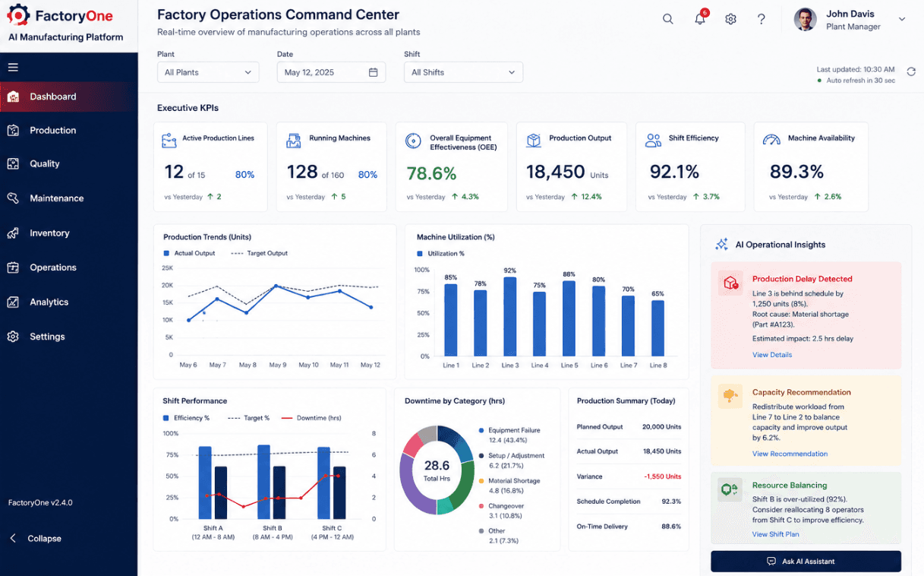Click the Material Shortage legend entry
This screenshot has width=924, height=576.
pos(509,486)
